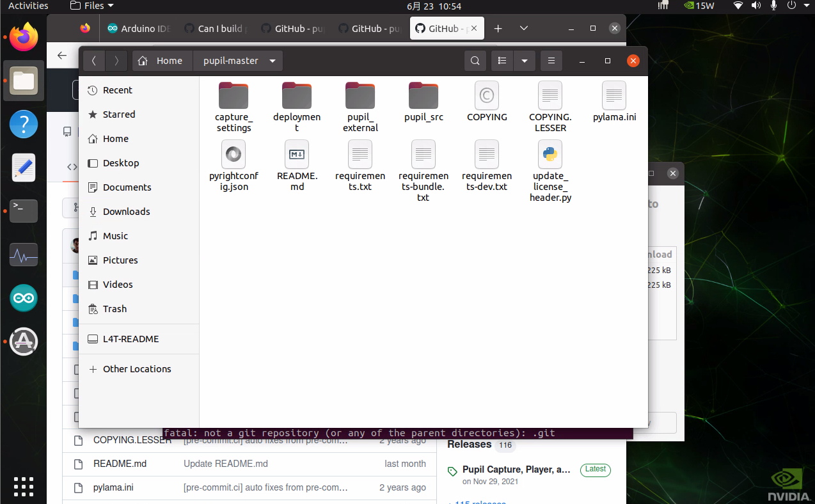Switch to 'Can I build' browser tab
The image size is (815, 504).
[x=216, y=28]
